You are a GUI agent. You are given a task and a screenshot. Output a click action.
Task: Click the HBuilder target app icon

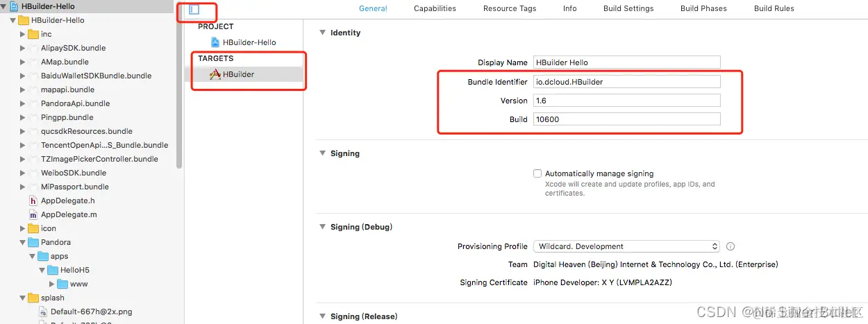[215, 74]
